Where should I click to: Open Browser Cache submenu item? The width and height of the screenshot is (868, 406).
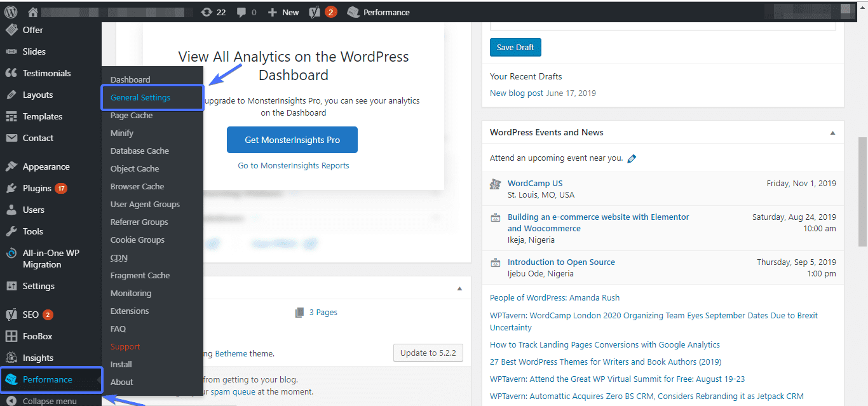[137, 186]
